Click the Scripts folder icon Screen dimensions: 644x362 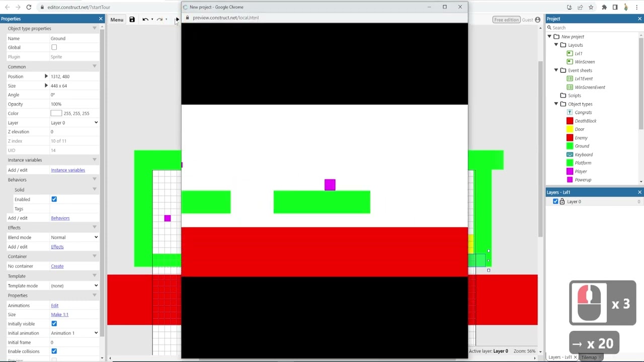coord(563,96)
